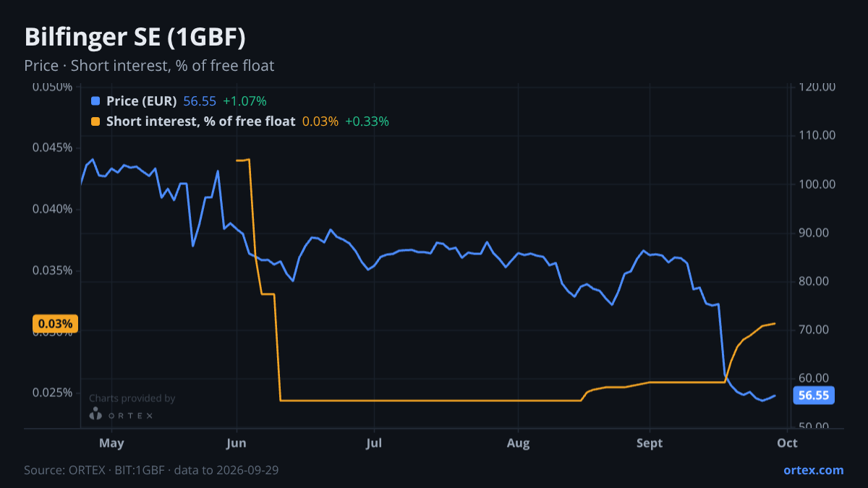
Task: Click the 0.035% left axis label
Action: 53,271
